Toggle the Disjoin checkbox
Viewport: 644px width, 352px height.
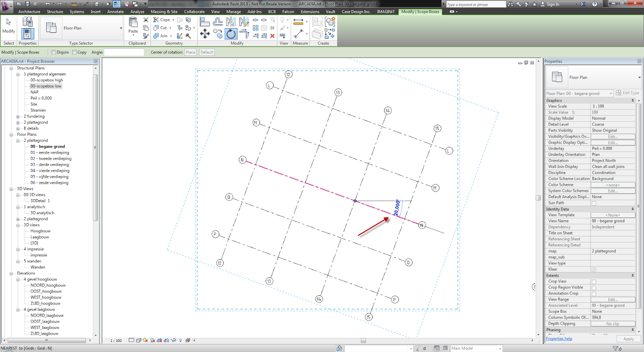click(x=53, y=52)
